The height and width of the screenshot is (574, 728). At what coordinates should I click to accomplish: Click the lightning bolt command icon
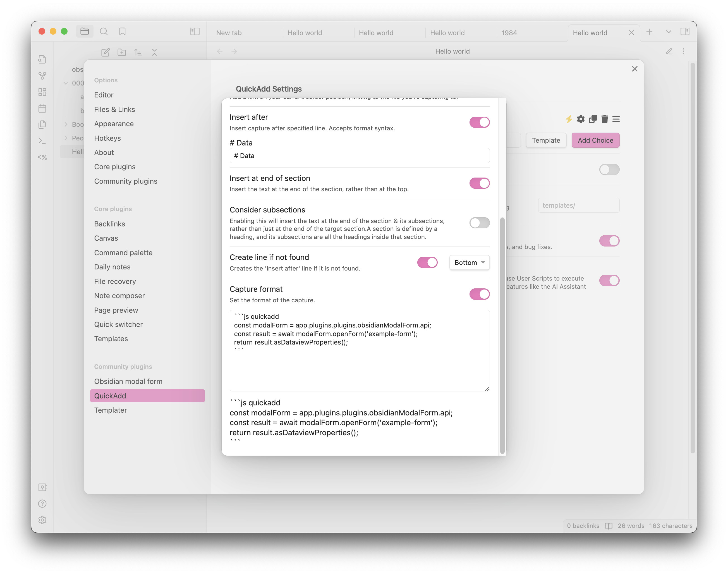[x=569, y=119]
